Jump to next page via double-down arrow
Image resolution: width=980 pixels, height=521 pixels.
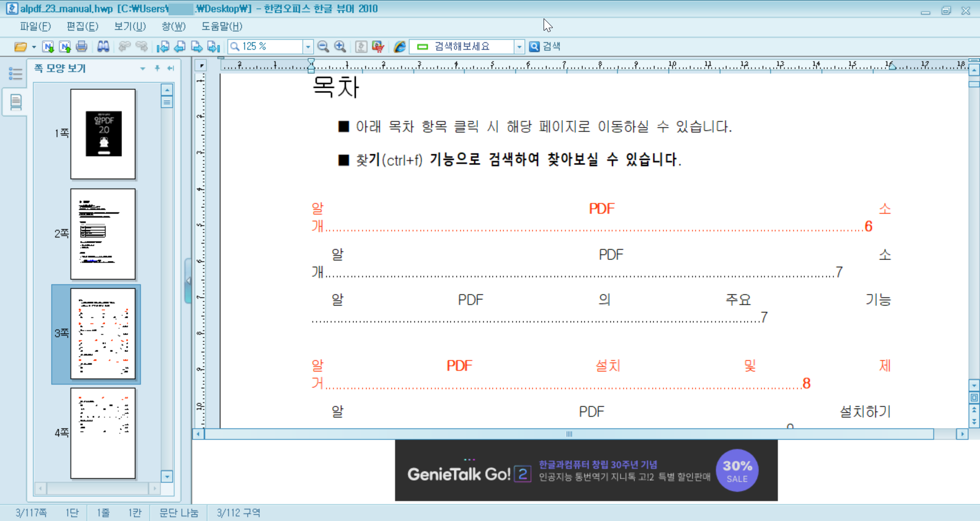(974, 421)
